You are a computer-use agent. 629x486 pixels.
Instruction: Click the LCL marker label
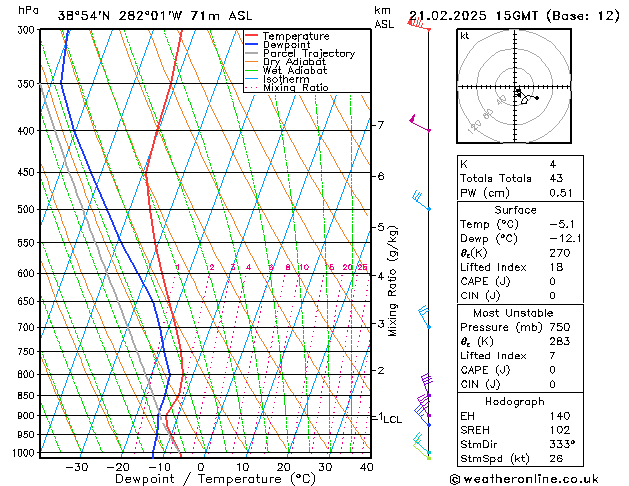392,419
